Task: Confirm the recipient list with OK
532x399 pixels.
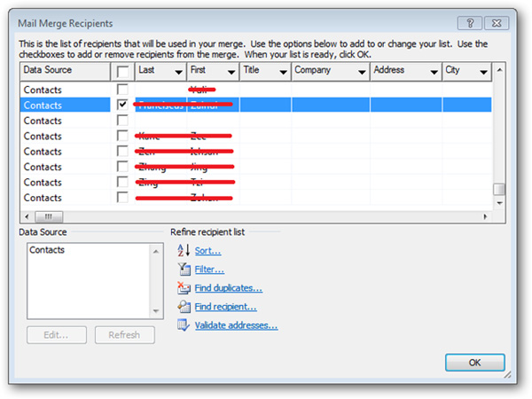Action: tap(474, 363)
